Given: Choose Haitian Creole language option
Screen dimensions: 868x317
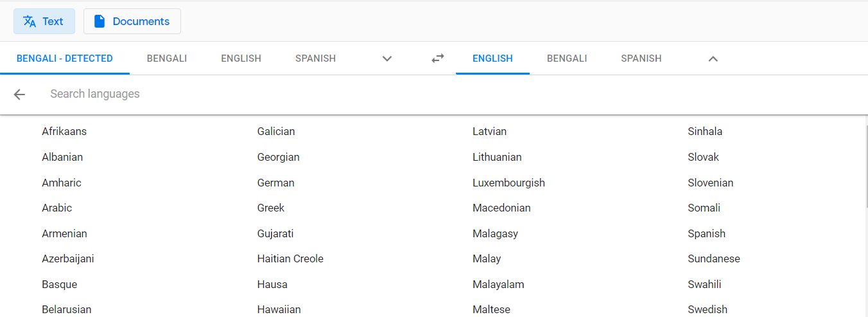Looking at the screenshot, I should click(290, 258).
